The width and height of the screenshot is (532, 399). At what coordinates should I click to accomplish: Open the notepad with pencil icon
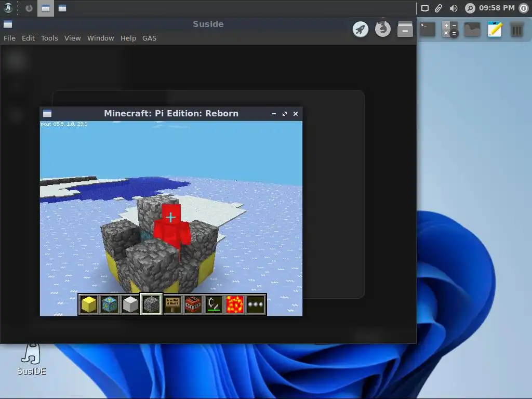pos(495,30)
